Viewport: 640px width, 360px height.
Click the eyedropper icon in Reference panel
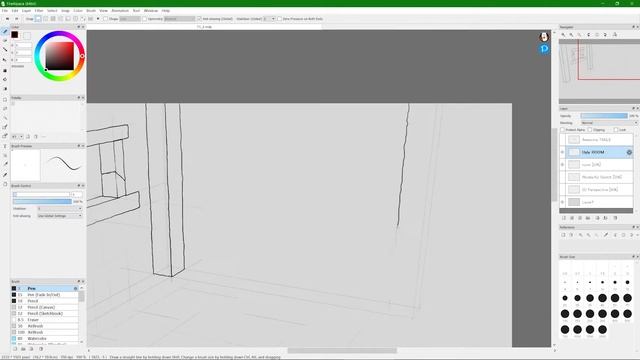click(x=606, y=235)
